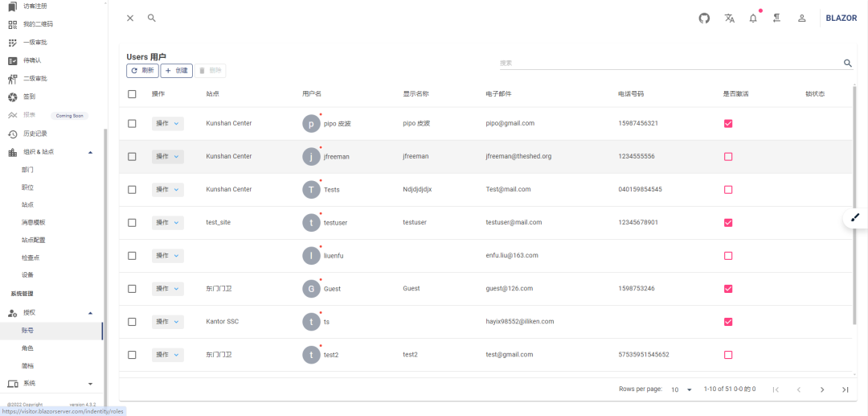Click the 搜索 search input field
Image resolution: width=868 pixels, height=416 pixels.
pos(670,63)
